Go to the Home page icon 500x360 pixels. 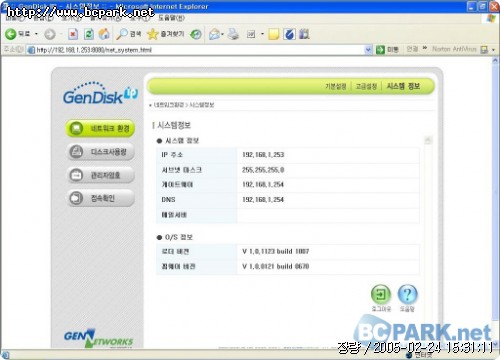click(104, 34)
